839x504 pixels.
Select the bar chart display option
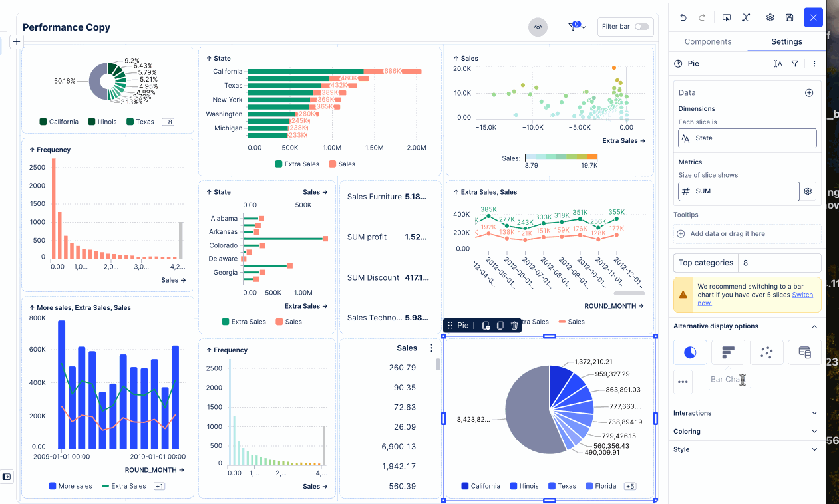pyautogui.click(x=728, y=352)
